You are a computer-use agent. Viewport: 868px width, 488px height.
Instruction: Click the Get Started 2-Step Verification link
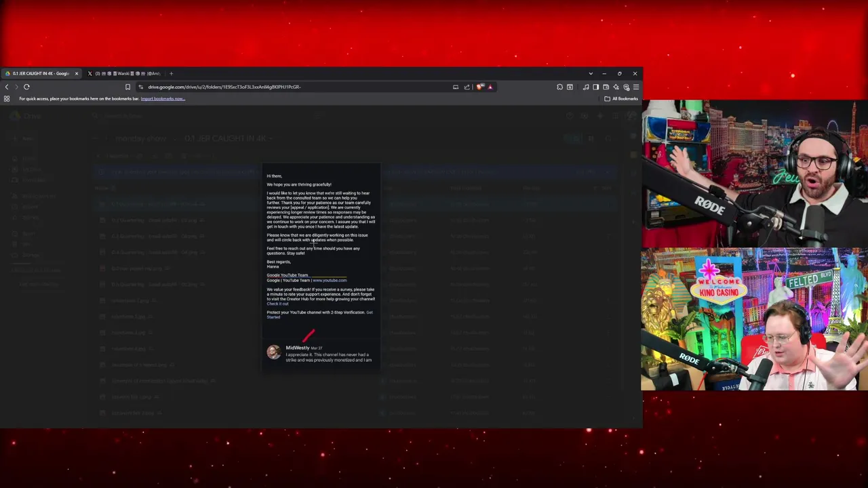[273, 317]
